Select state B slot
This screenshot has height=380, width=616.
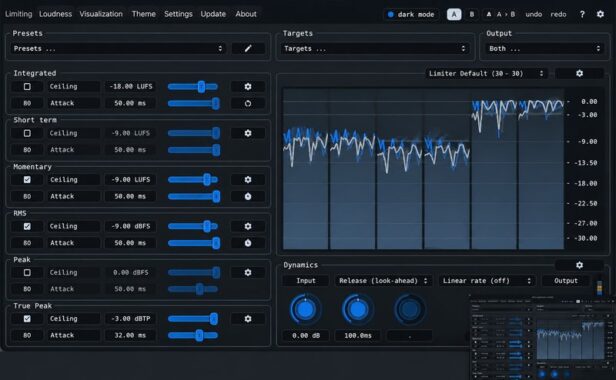tap(472, 15)
